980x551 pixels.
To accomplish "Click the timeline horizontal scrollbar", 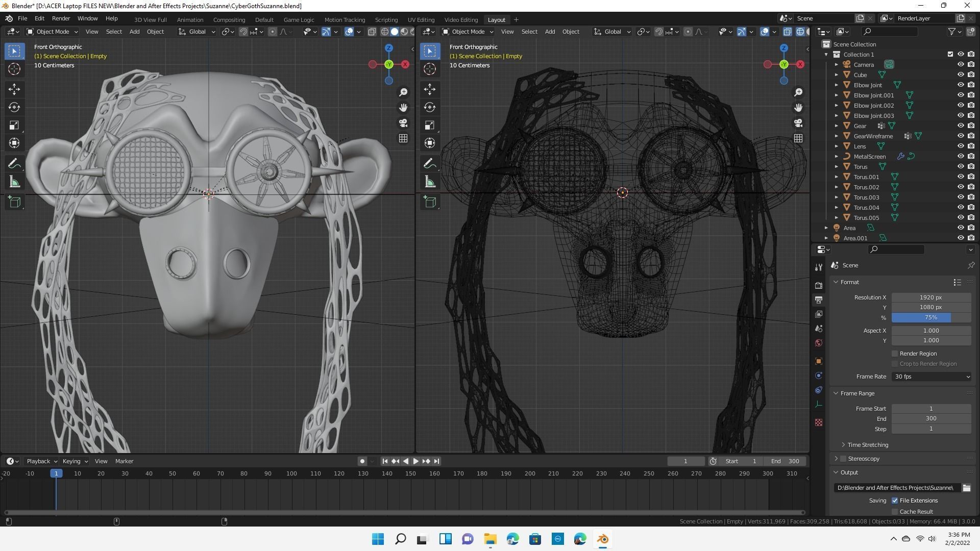I will coord(405,512).
